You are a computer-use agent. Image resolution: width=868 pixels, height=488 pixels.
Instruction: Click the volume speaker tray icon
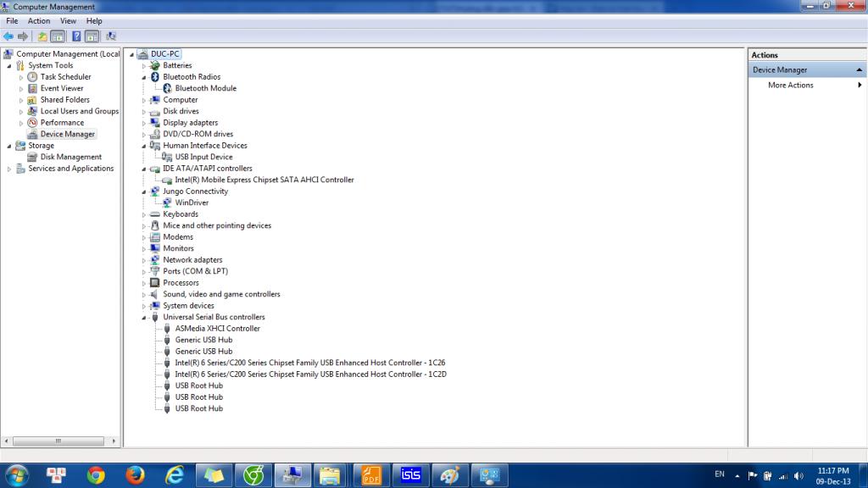(x=798, y=476)
